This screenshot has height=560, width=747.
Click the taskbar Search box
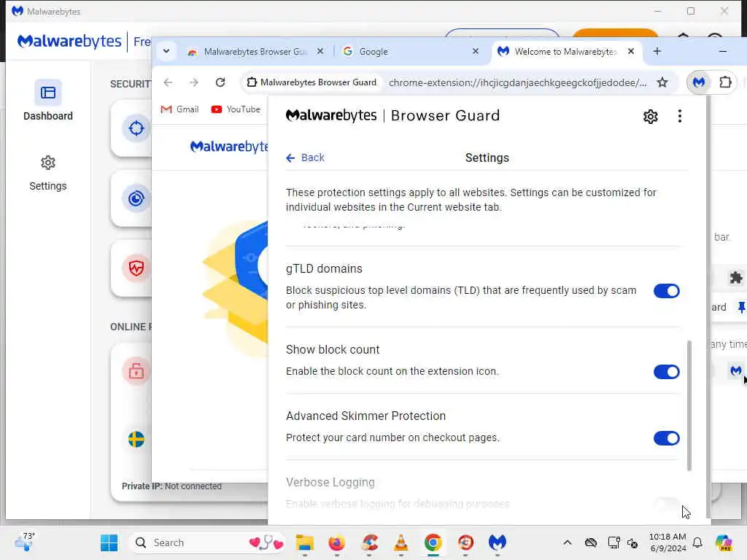pos(207,542)
